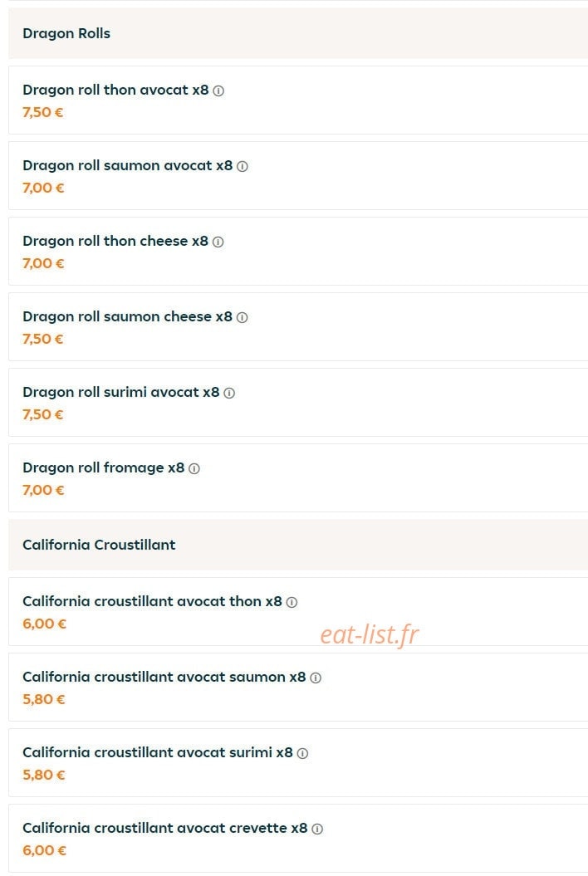This screenshot has height=876, width=588.
Task: Click the eat-list.fr watermark link
Action: 370,634
